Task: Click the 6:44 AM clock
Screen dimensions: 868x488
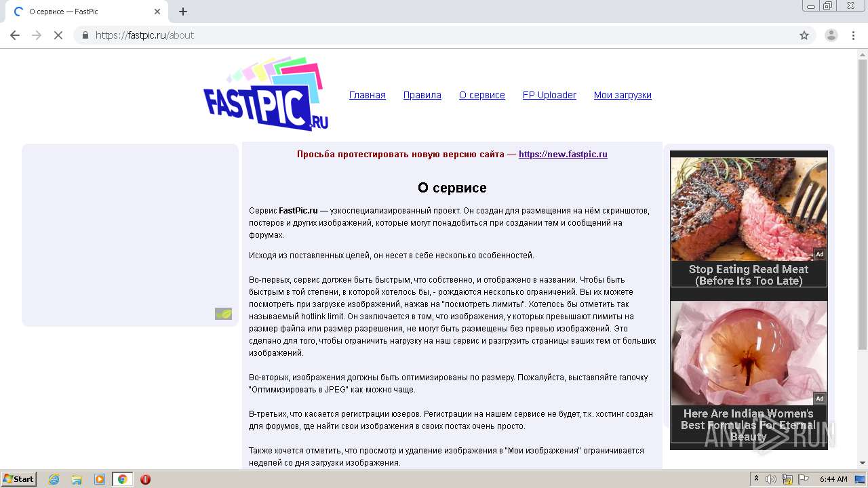Action: (x=833, y=479)
